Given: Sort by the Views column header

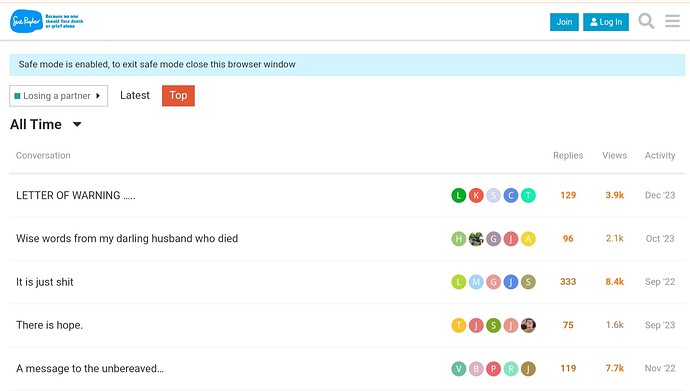Looking at the screenshot, I should [x=614, y=155].
